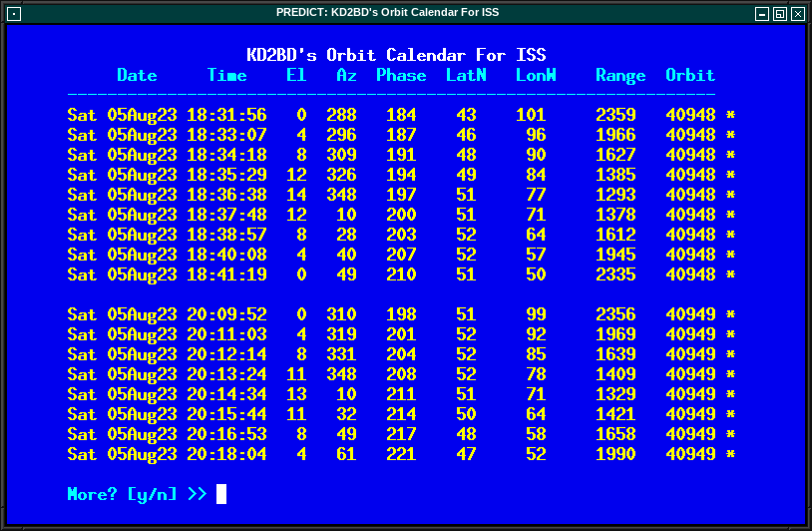Click the window menu icon in title bar
Screen dimensions: 812x531
14,13
